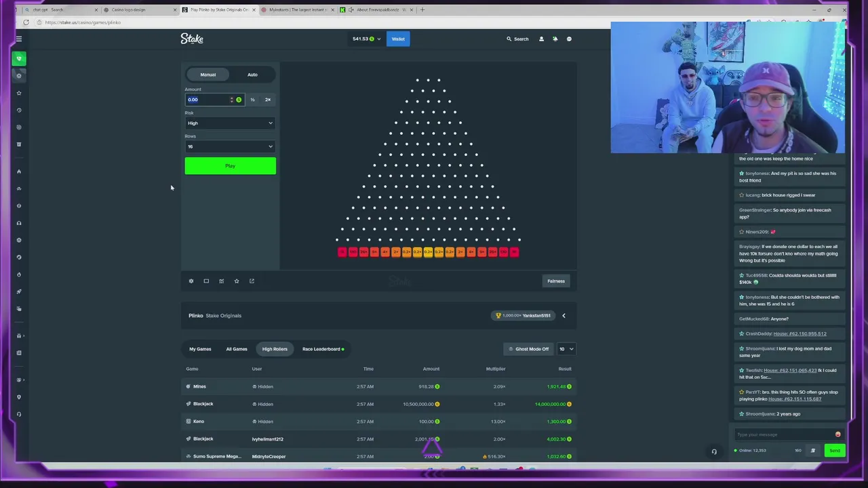Viewport: 868px width, 488px height.
Task: Open the user profile icon
Action: (541, 39)
